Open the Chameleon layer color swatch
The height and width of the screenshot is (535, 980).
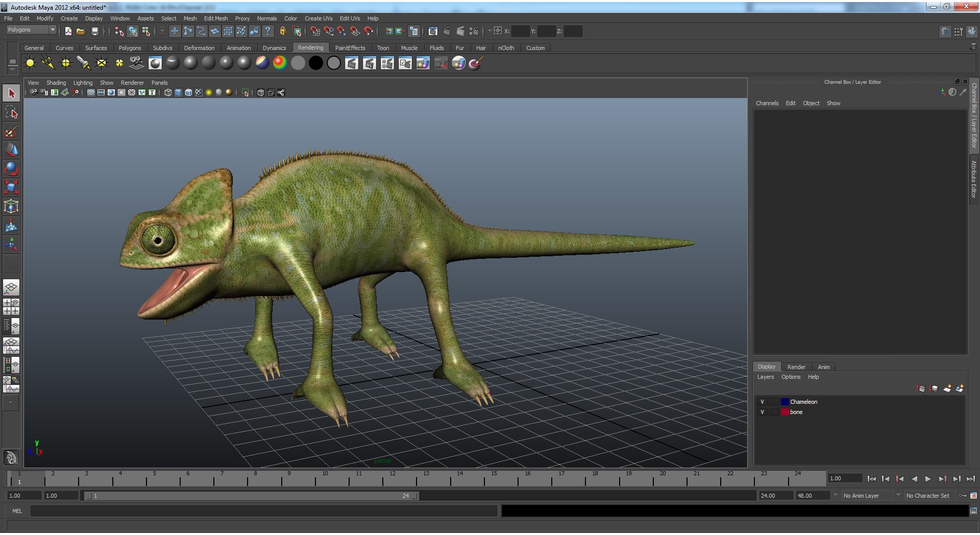[x=785, y=402]
